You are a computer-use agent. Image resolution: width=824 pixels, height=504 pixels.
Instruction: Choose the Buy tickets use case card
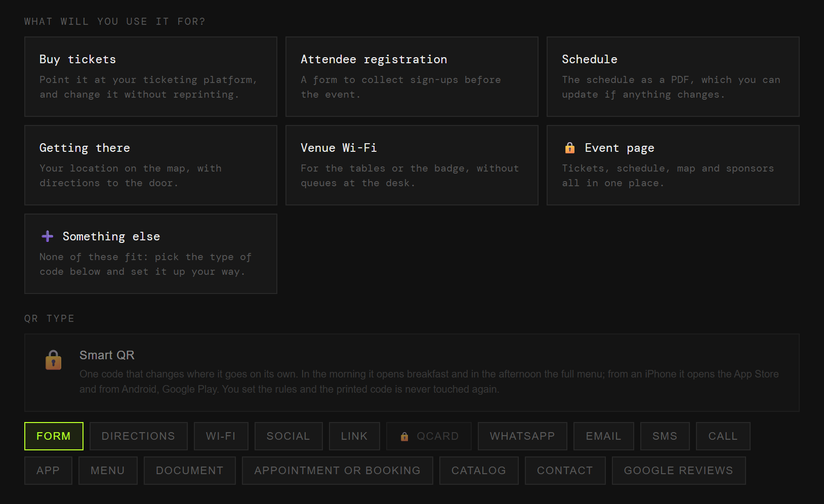[x=151, y=76]
